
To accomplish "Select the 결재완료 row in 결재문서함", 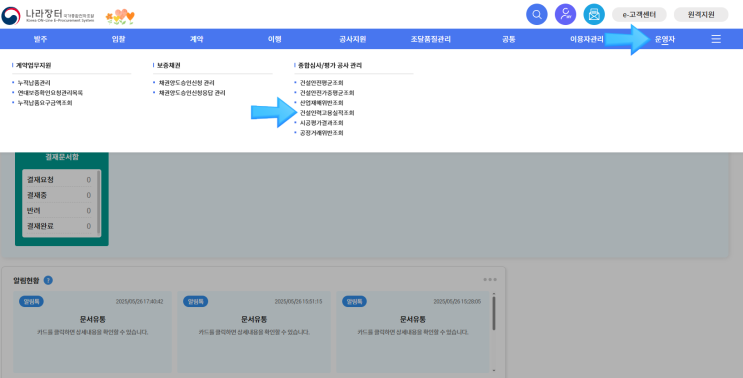I will pos(59,226).
